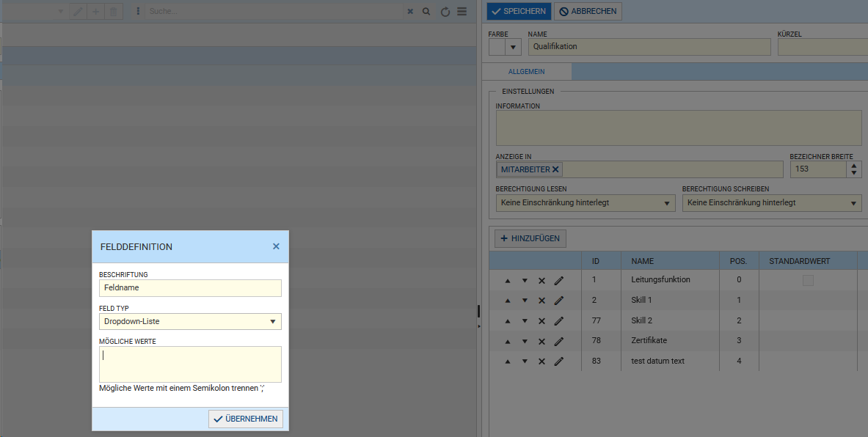Click the Bezeichner Breite number field
Screen dimensions: 868x437
(x=818, y=169)
